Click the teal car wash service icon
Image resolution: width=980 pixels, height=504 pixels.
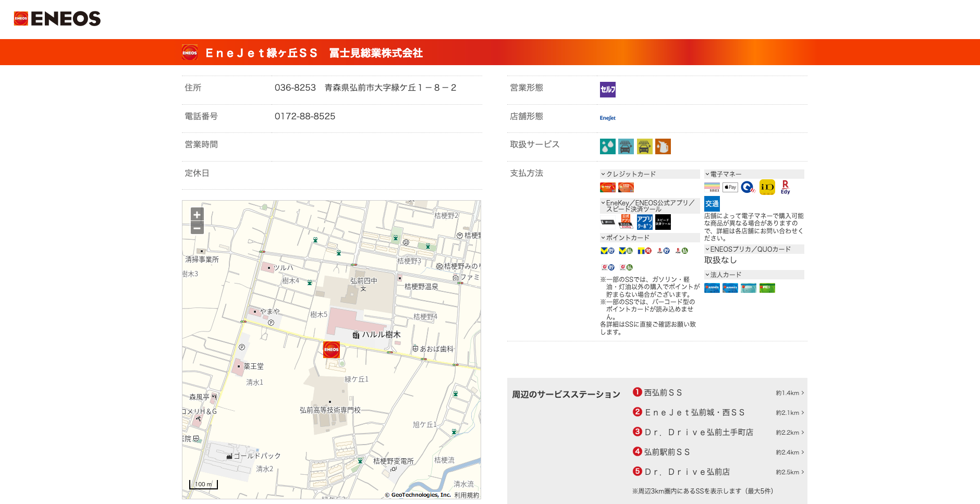[626, 146]
